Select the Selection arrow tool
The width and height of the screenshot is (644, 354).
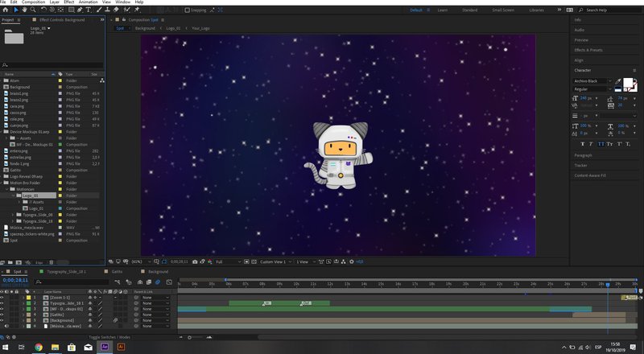[15, 10]
